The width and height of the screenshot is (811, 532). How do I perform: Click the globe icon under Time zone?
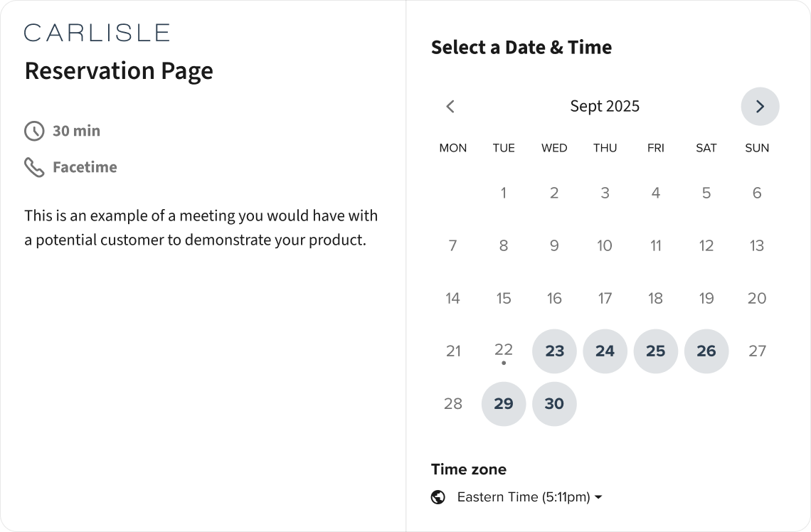[x=438, y=497]
